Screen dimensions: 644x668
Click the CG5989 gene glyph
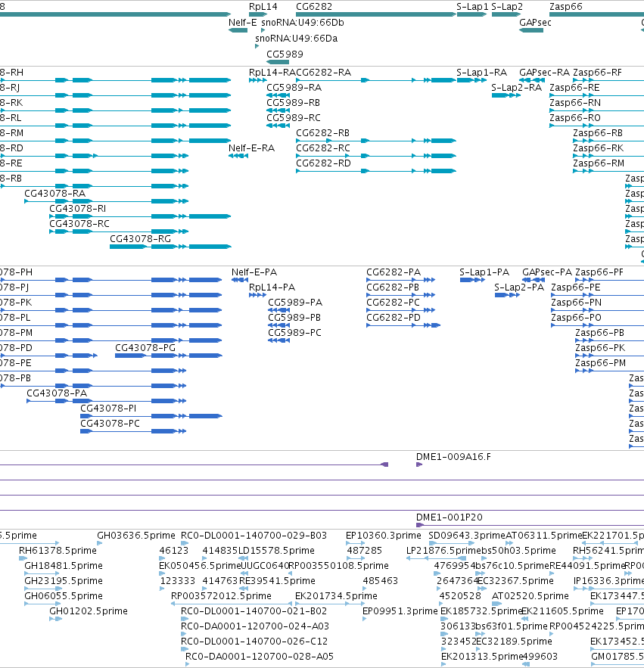pyautogui.click(x=278, y=62)
